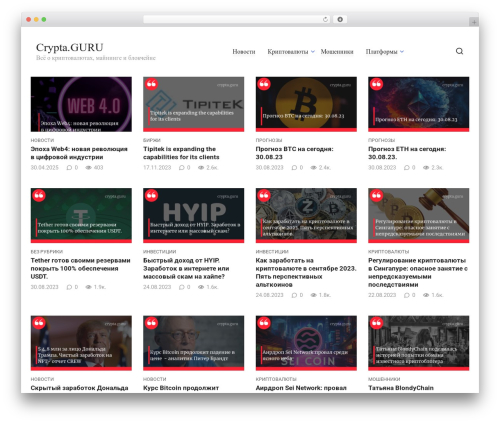Open БЕЗ РУБРИКИ category above Tether article
Screen dimensions: 500x423
[x=47, y=252]
